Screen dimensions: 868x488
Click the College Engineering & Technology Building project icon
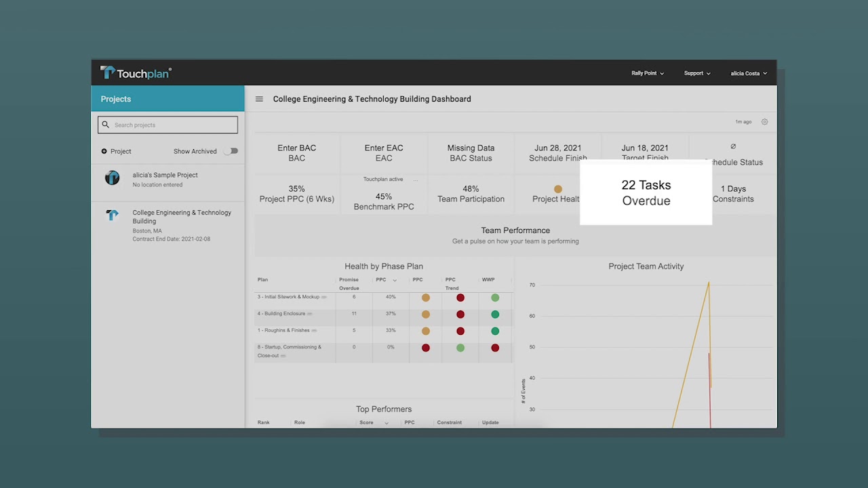point(113,216)
